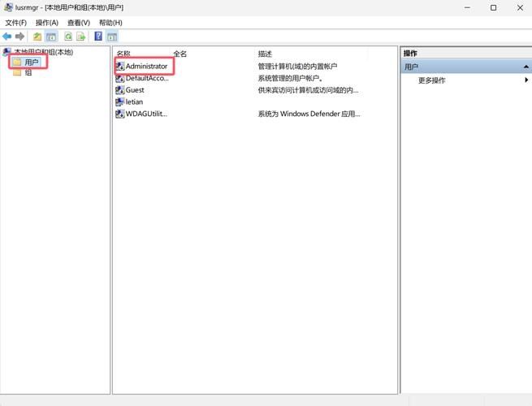Sort by the 名称 column header
The width and height of the screenshot is (532, 406).
tap(123, 54)
